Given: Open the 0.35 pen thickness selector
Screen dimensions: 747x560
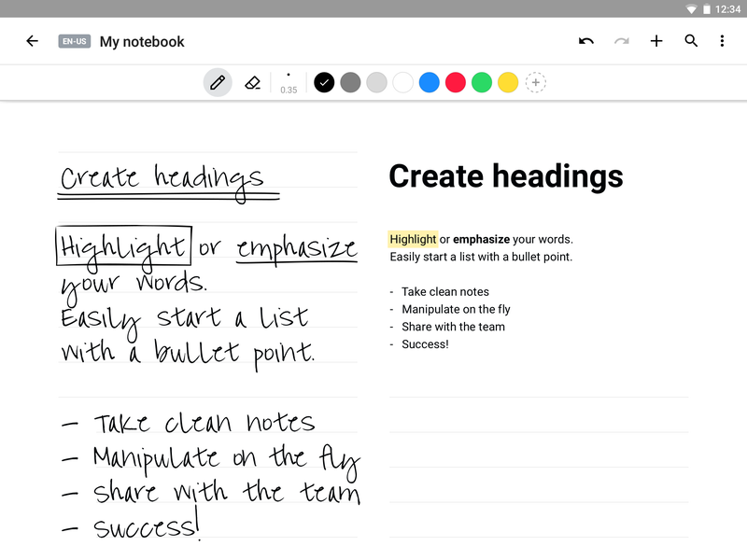Looking at the screenshot, I should 289,83.
